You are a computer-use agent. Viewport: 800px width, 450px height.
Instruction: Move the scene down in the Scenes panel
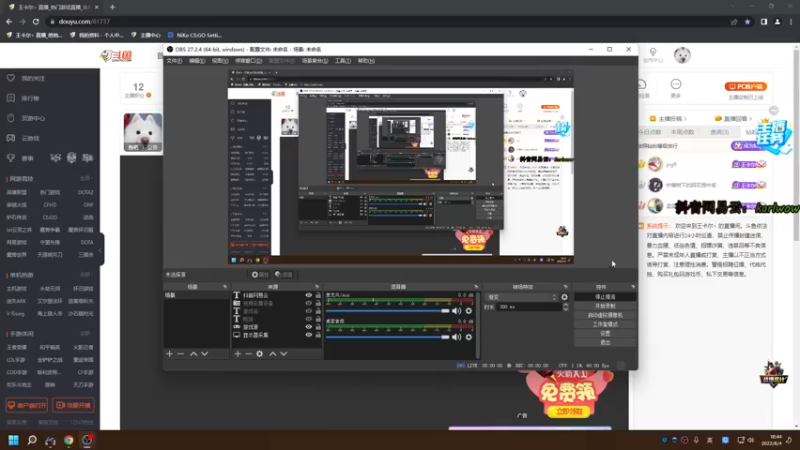205,354
